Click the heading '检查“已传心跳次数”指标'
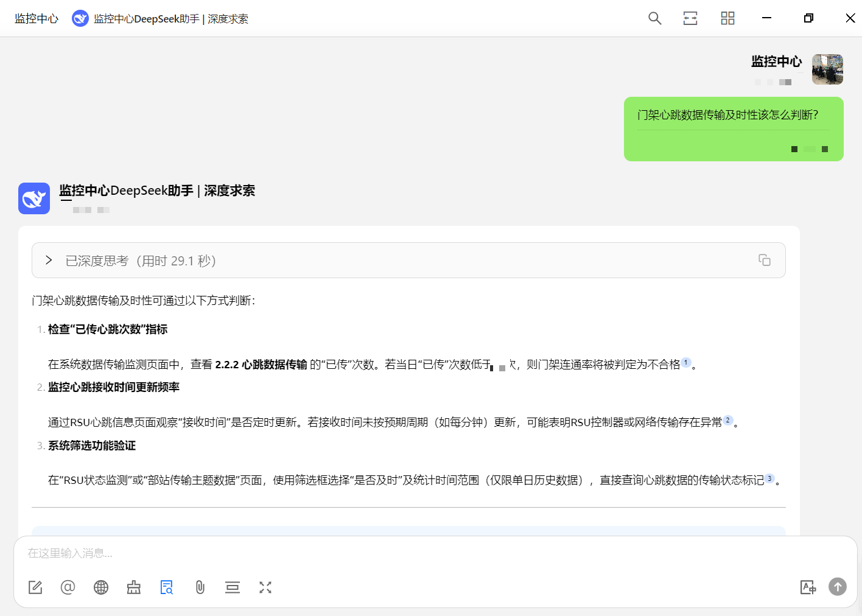Screen dimensions: 862x616 [108, 329]
